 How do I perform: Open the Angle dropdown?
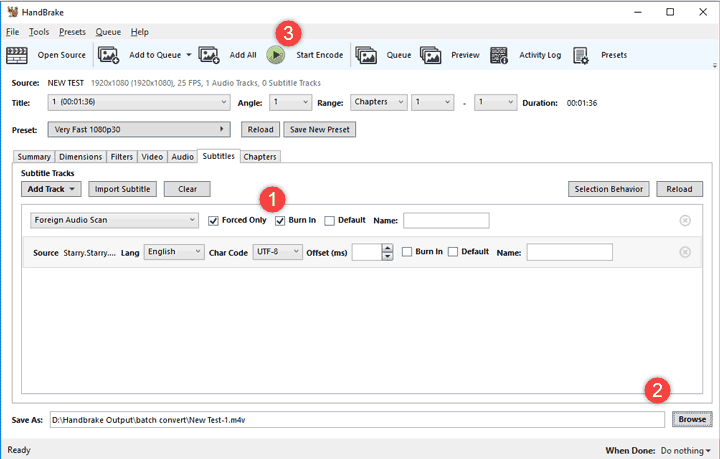[x=290, y=102]
